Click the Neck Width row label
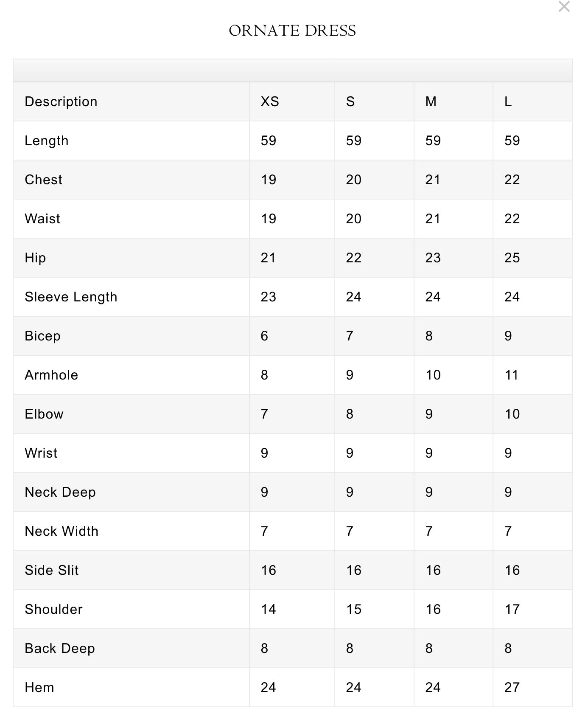Viewport: 588px width, 720px height. 62,532
